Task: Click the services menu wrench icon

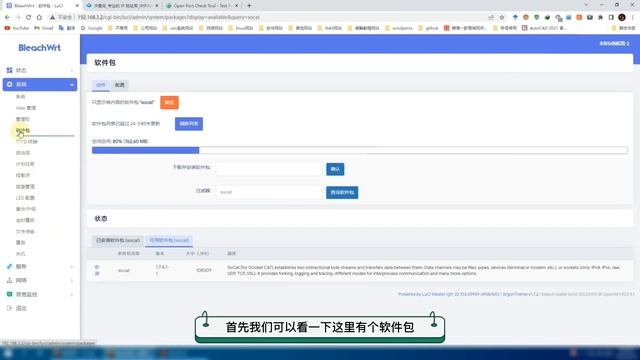Action: coord(9,266)
